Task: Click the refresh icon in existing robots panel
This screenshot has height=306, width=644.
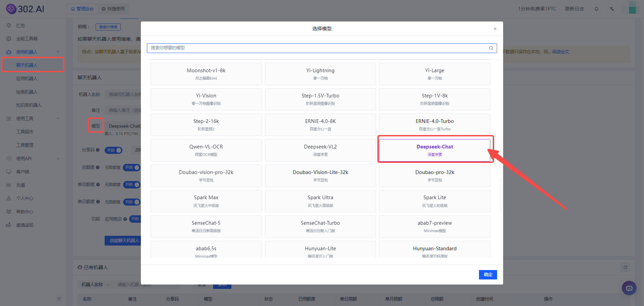Action: tap(625, 267)
